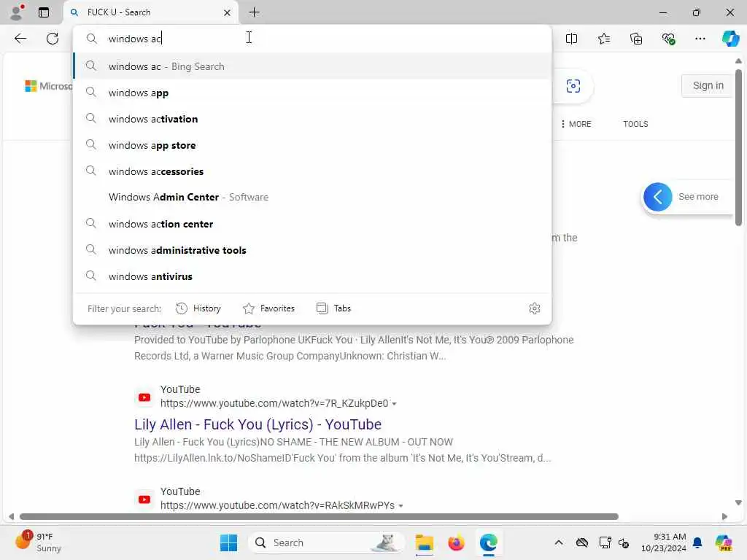Click the taskbar Search box
Viewport: 747px width, 560px height.
[x=326, y=542]
